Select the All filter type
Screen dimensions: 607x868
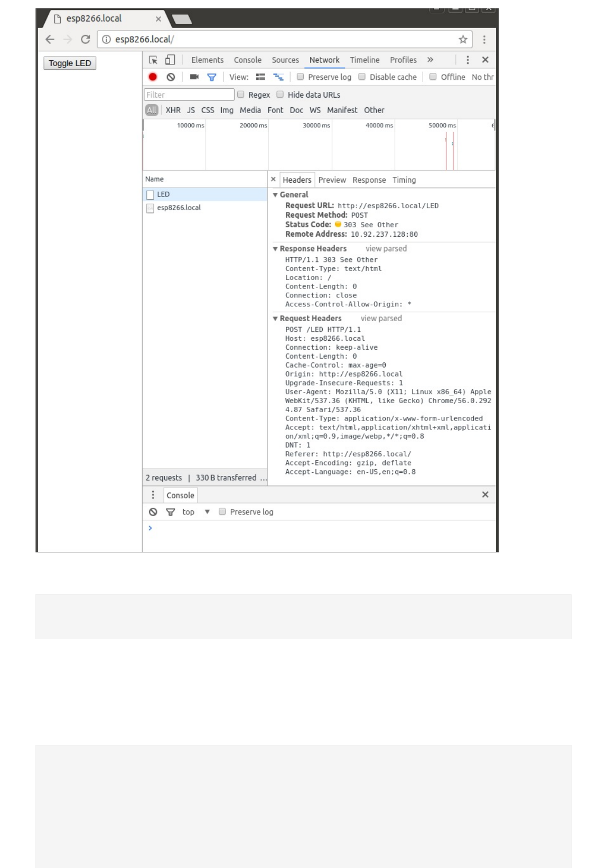(152, 110)
